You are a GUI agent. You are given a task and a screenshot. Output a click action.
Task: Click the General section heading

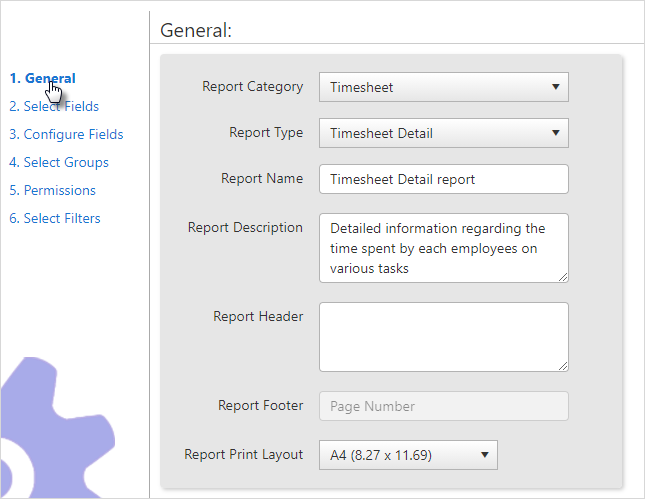pyautogui.click(x=196, y=30)
